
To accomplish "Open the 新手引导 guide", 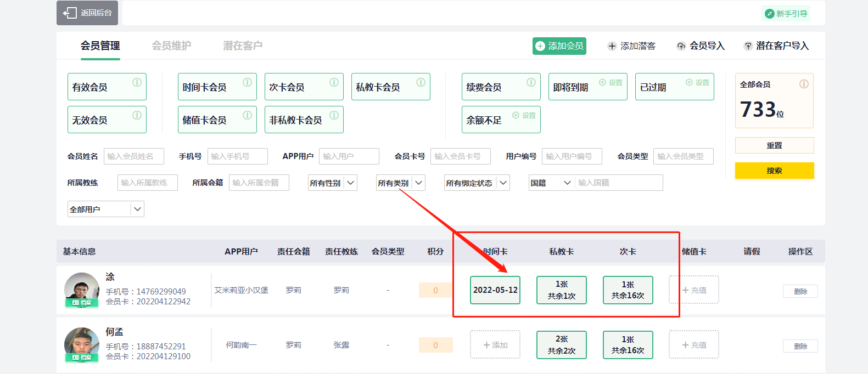I will [786, 14].
